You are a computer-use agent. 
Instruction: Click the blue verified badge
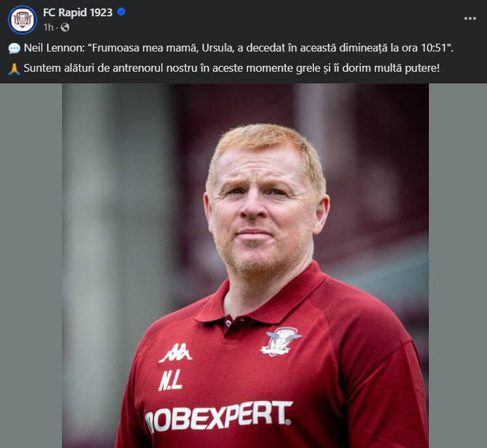121,12
